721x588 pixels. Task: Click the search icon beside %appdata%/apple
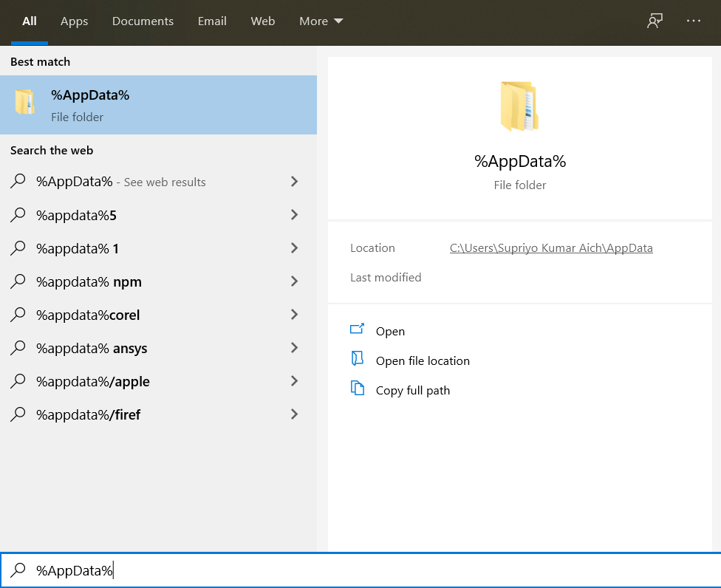[x=18, y=381]
